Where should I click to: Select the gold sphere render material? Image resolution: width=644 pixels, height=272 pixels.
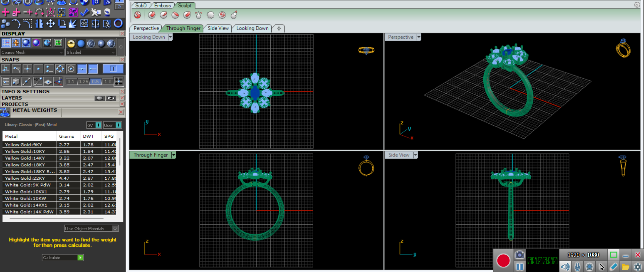tap(71, 43)
